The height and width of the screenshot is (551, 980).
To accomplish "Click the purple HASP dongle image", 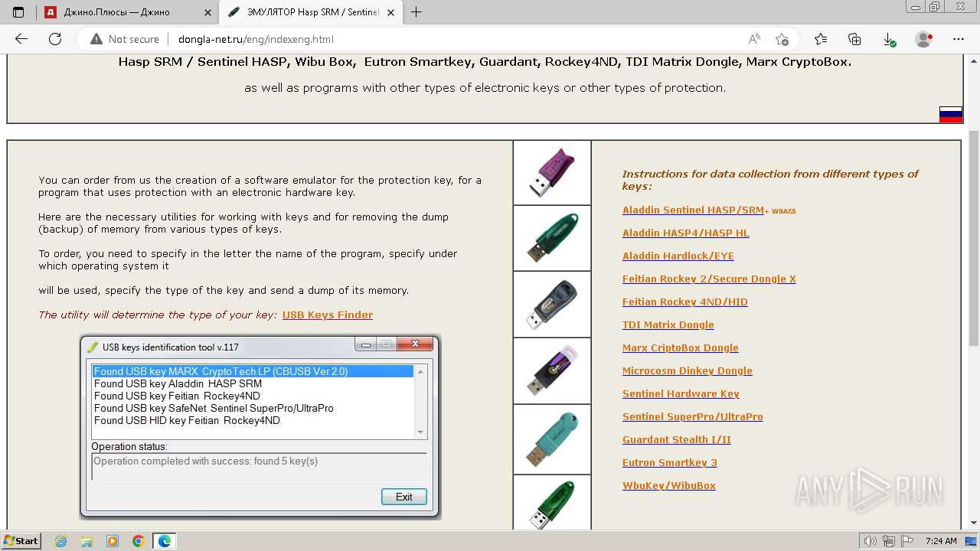I will pos(552,172).
